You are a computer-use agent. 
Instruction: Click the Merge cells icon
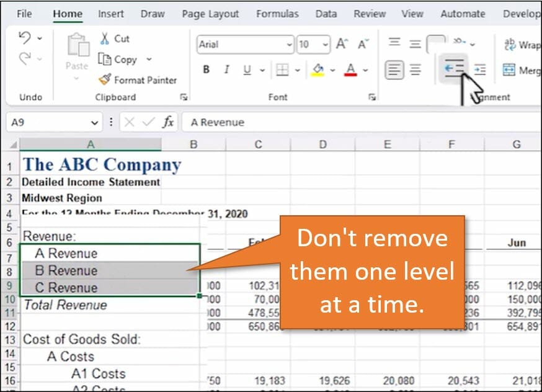pos(509,70)
